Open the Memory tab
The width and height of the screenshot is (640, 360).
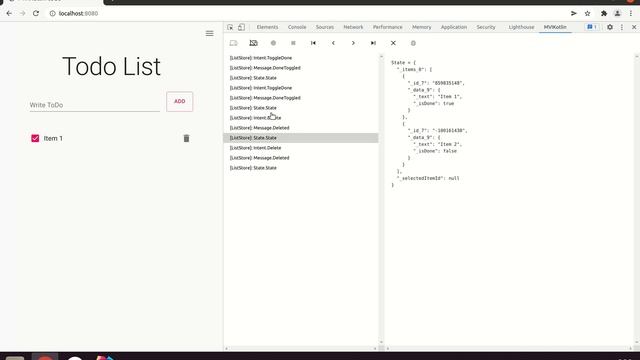(x=422, y=27)
